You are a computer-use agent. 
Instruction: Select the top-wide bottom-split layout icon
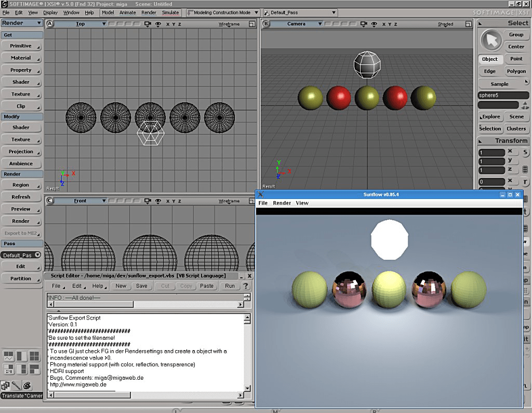34,369
